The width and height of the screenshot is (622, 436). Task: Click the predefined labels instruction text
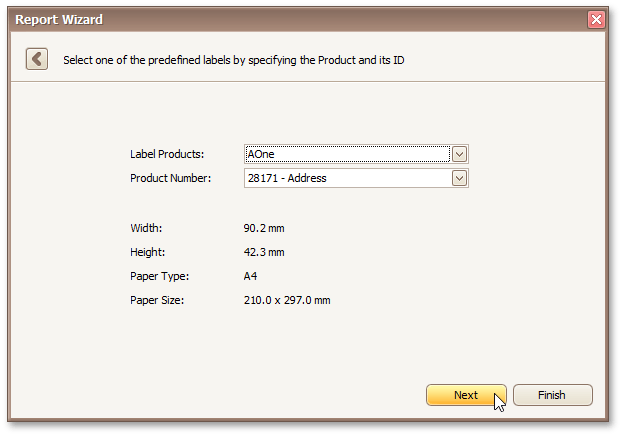pyautogui.click(x=233, y=60)
